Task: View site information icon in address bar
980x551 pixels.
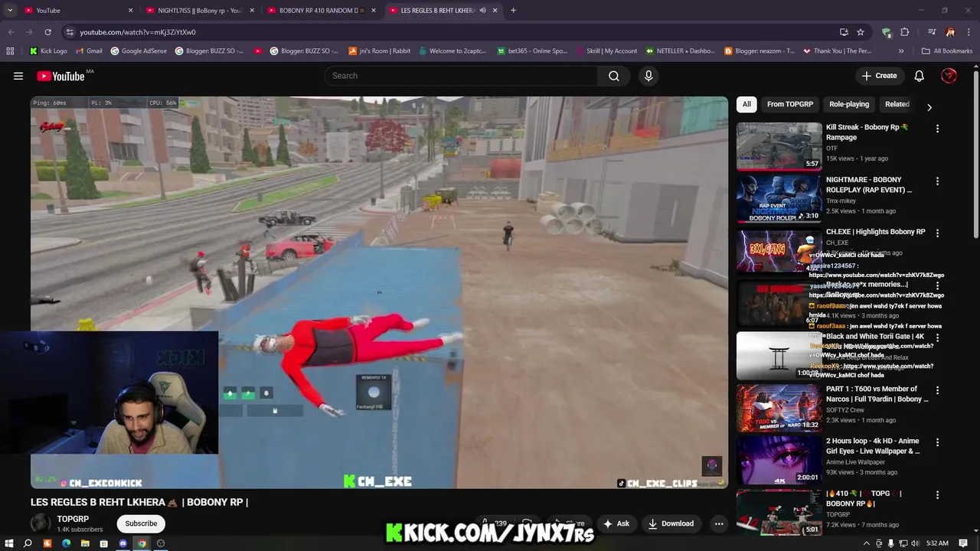Action: coord(70,32)
